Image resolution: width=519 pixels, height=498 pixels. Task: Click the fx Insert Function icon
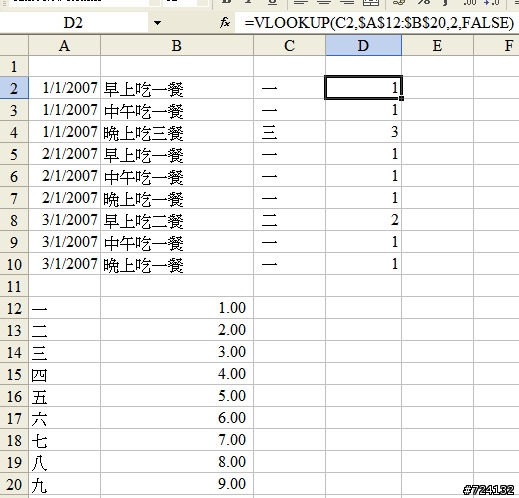pos(225,23)
